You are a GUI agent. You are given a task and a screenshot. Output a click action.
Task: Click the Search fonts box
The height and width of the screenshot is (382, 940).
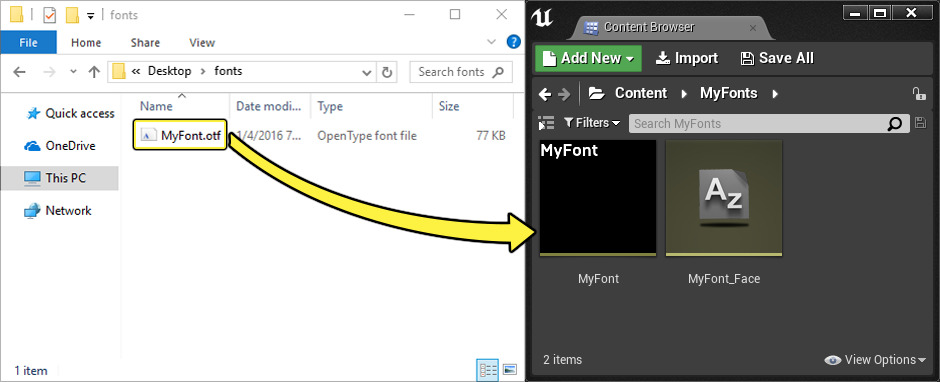461,72
